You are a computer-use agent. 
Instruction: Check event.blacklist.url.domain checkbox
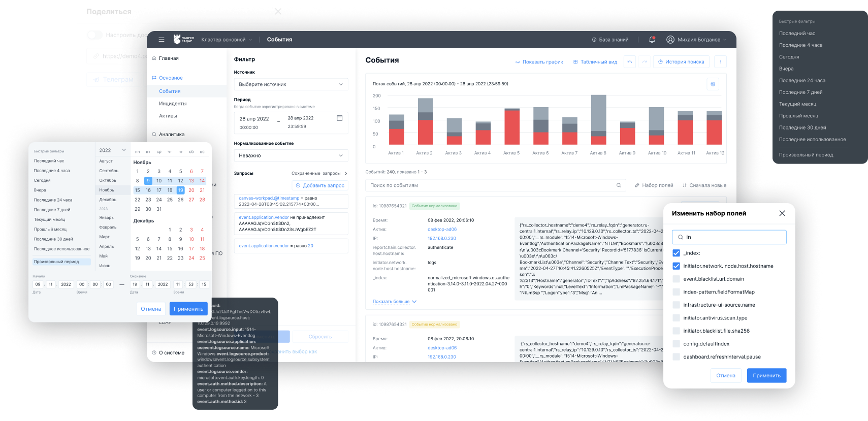[x=676, y=279]
